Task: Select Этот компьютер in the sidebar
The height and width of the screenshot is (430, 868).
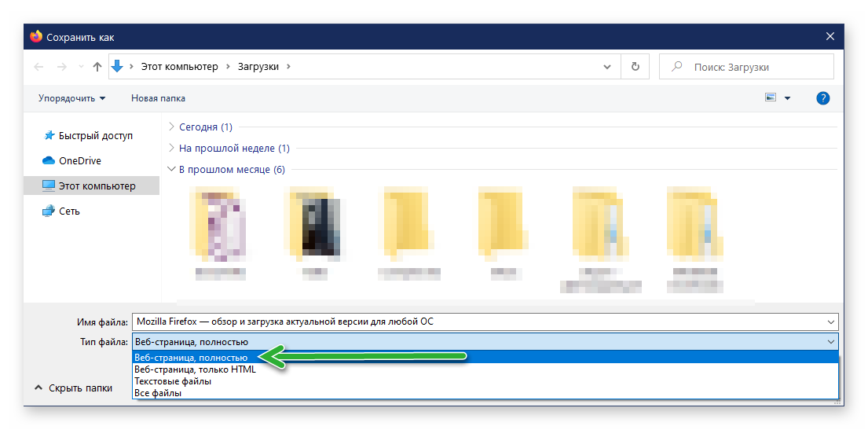Action: tap(97, 186)
